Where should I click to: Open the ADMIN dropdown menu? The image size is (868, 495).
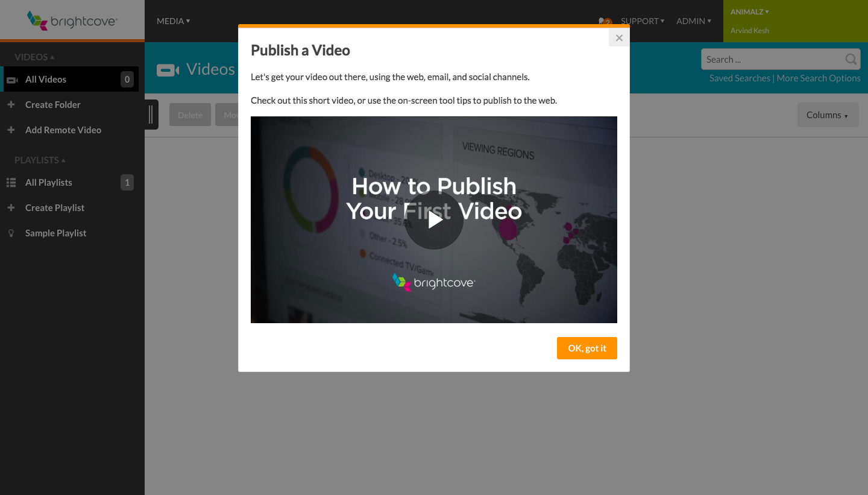[x=694, y=21]
